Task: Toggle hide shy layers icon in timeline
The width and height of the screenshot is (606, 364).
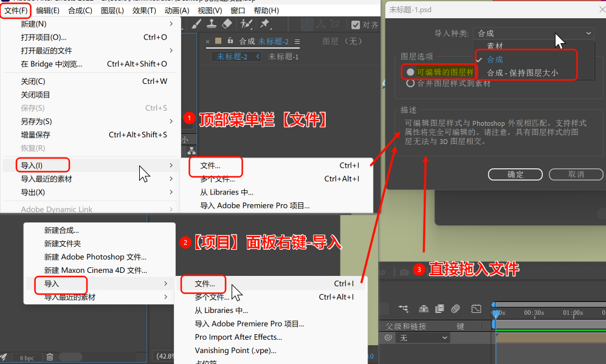Action: (x=424, y=308)
